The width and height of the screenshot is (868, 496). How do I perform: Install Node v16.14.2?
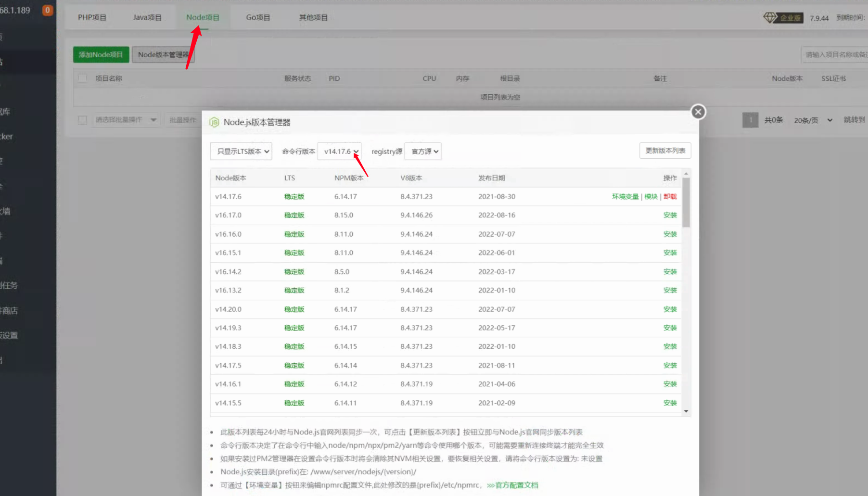(670, 272)
